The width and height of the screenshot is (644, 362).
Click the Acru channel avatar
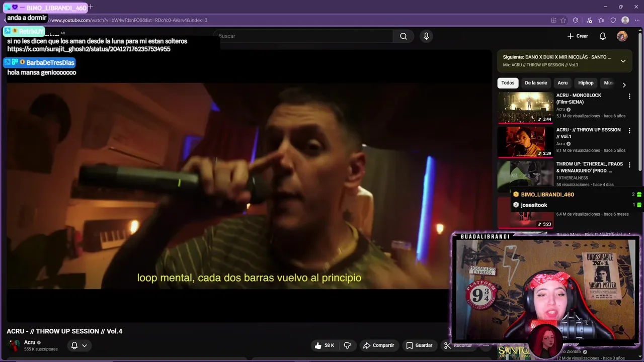pos(14,345)
